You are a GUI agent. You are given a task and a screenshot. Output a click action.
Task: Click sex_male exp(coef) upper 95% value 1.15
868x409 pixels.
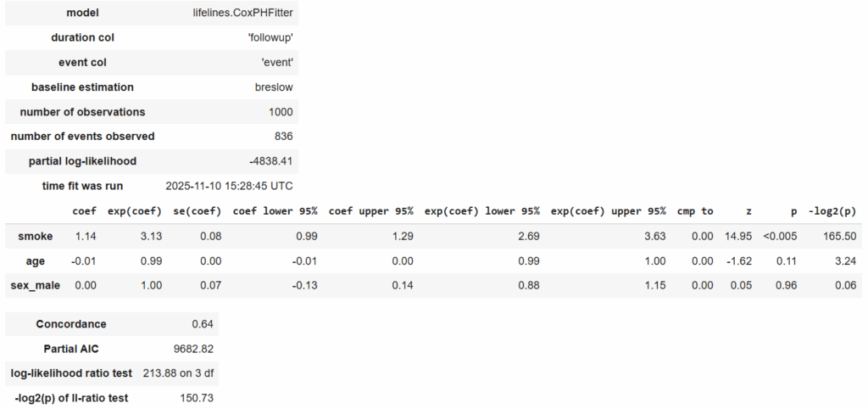point(655,285)
